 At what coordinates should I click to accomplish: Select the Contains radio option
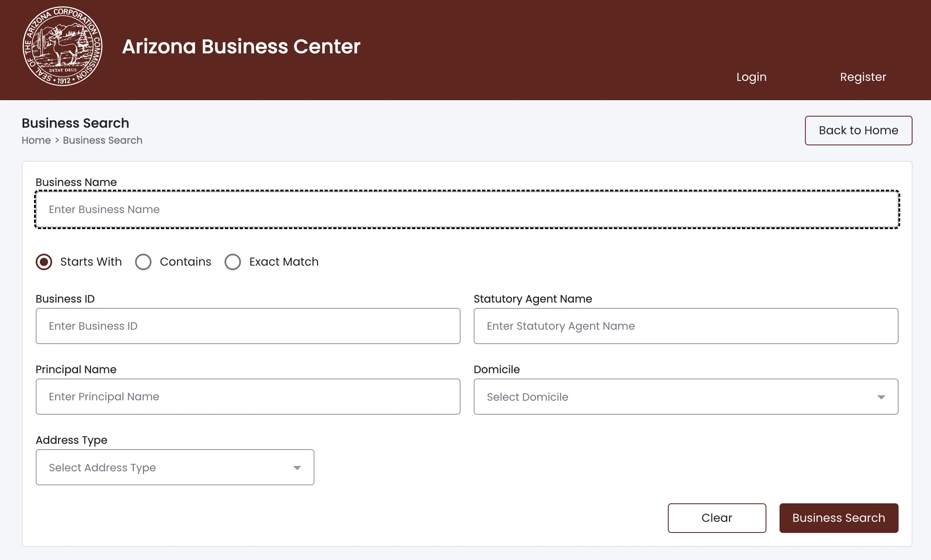coord(143,262)
